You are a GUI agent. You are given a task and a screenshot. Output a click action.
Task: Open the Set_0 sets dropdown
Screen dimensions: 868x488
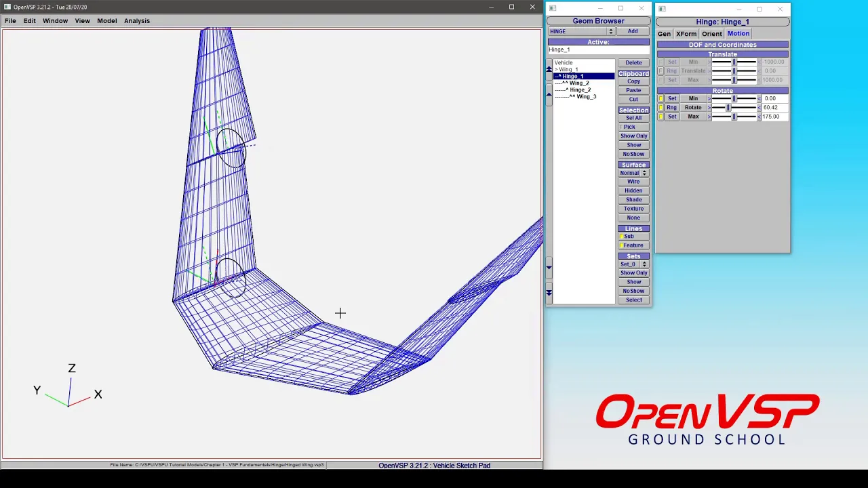click(633, 264)
